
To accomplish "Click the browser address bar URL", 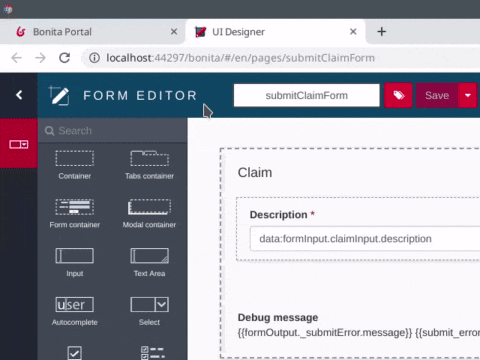I will [x=240, y=58].
